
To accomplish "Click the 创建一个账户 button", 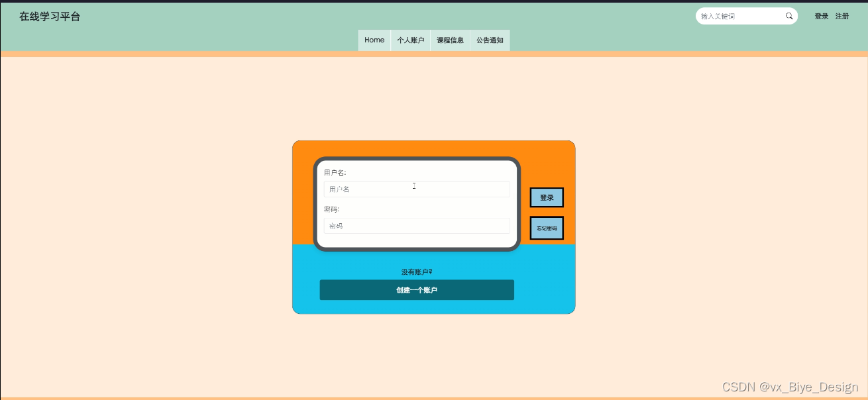I will click(x=417, y=290).
